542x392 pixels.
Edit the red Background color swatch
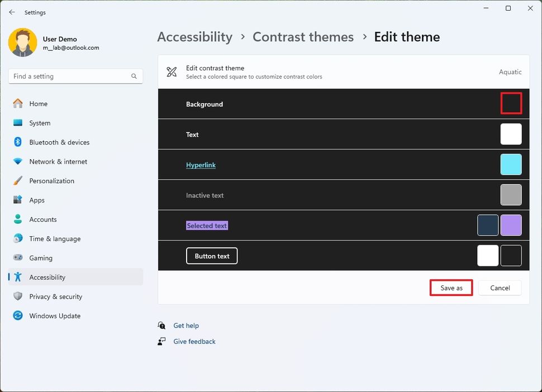[x=511, y=103]
